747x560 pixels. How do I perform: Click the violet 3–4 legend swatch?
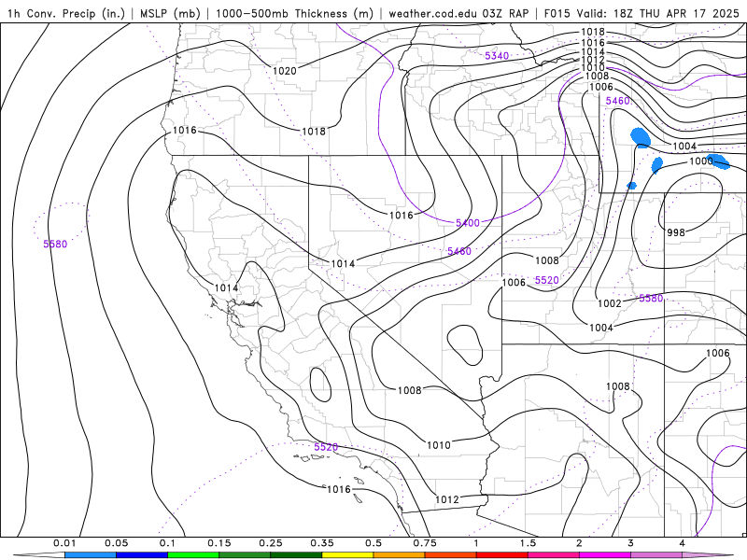(x=656, y=555)
